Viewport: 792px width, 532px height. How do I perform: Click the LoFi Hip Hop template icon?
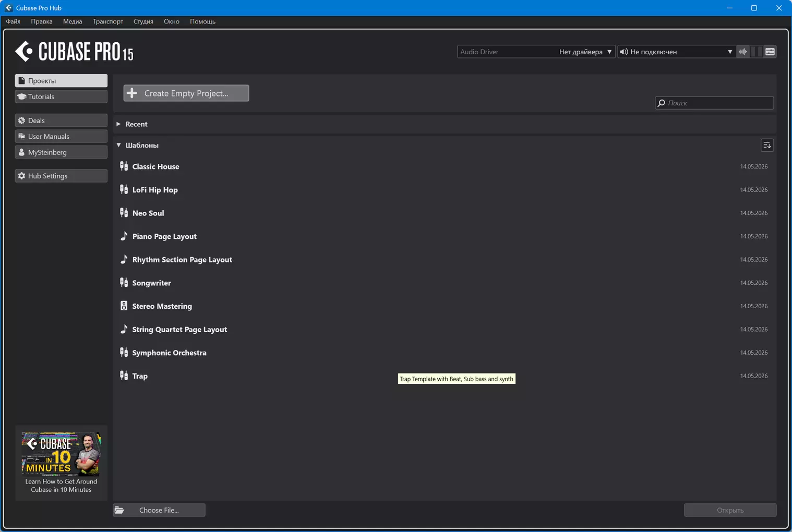pyautogui.click(x=124, y=189)
